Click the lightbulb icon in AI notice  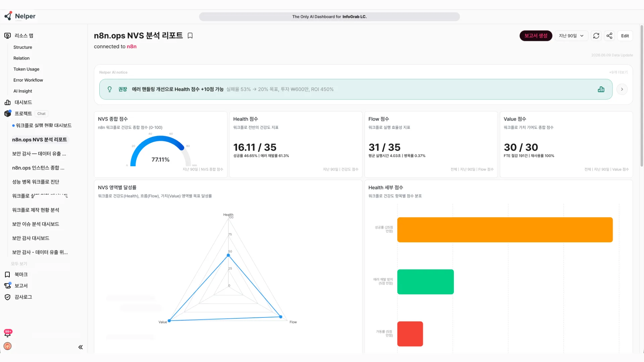[x=109, y=89]
